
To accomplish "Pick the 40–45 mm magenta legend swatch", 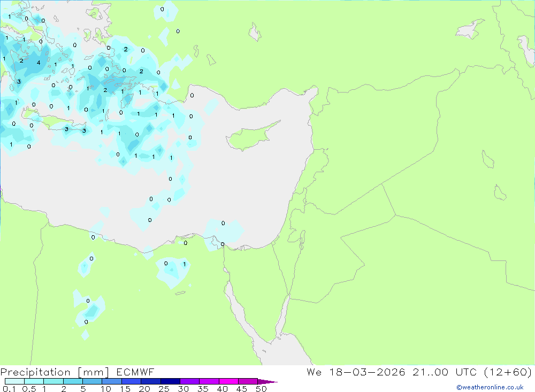I will (228, 381).
